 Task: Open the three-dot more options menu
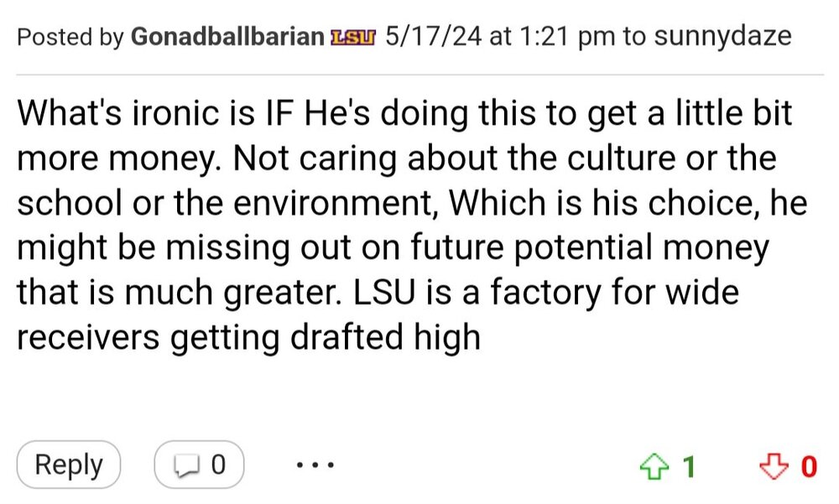click(317, 465)
